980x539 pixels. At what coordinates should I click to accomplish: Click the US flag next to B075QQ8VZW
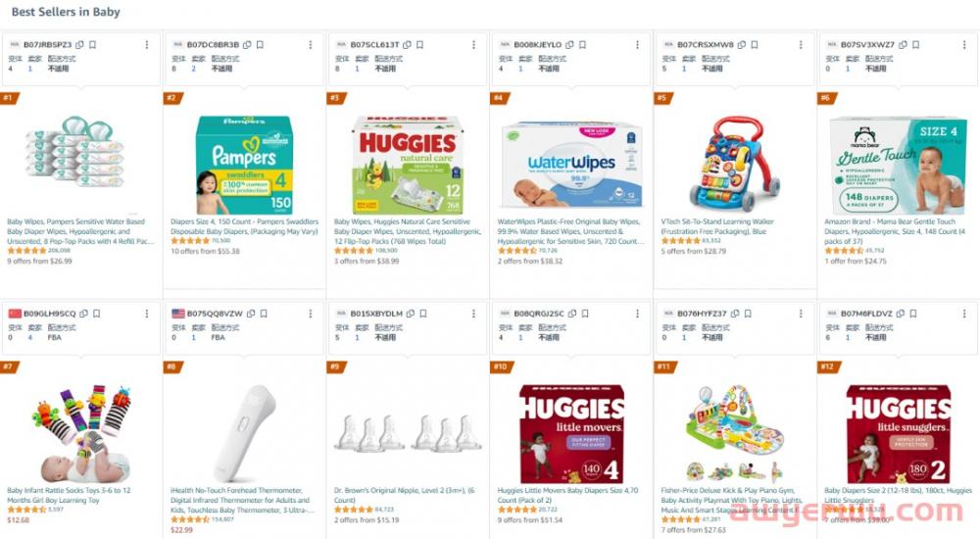click(x=177, y=314)
